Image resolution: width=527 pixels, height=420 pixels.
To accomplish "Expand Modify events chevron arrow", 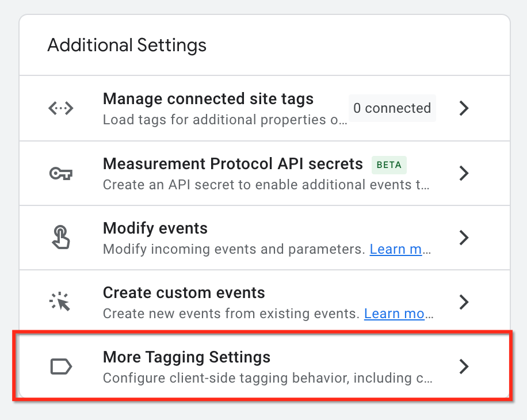I will (464, 238).
